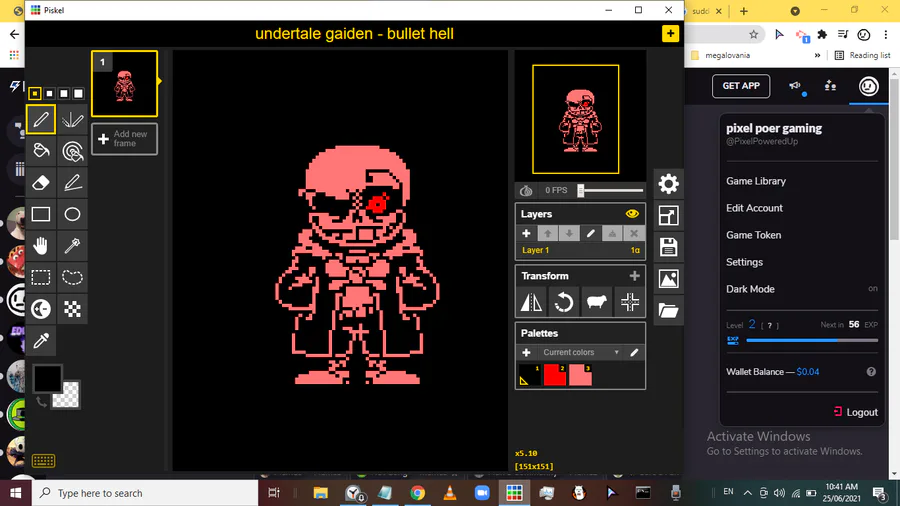Open the keyboard shortcuts cheatsheet icon

click(x=43, y=460)
